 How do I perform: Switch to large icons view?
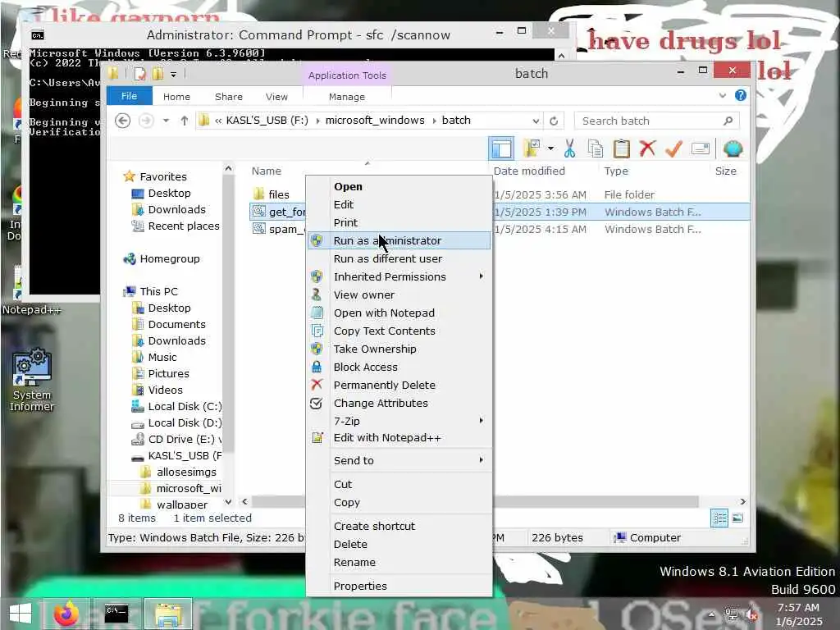[x=737, y=518]
